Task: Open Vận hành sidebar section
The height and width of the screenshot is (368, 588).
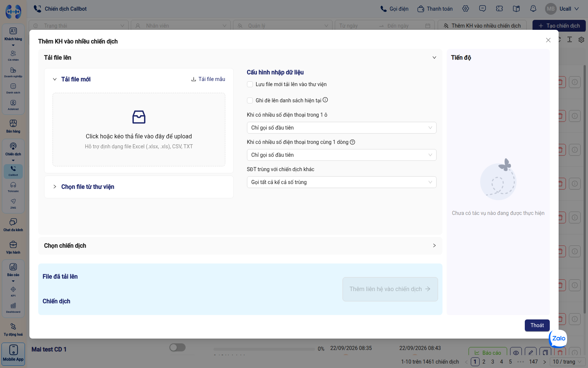Action: point(13,247)
